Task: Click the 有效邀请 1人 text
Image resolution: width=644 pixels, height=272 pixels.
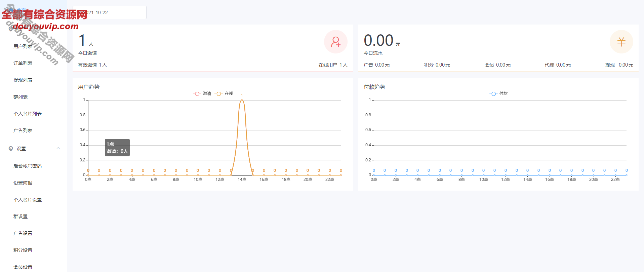Action: click(x=92, y=65)
